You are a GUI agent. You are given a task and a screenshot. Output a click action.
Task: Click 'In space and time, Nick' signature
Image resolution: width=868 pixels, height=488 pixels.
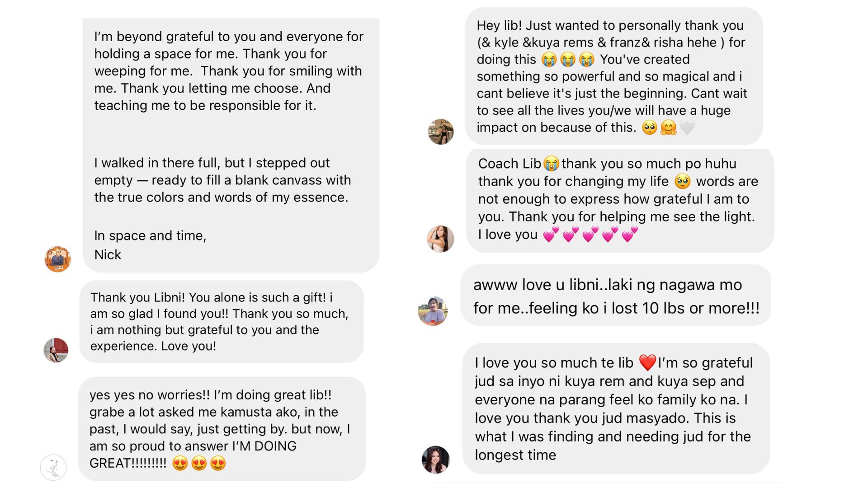click(150, 245)
